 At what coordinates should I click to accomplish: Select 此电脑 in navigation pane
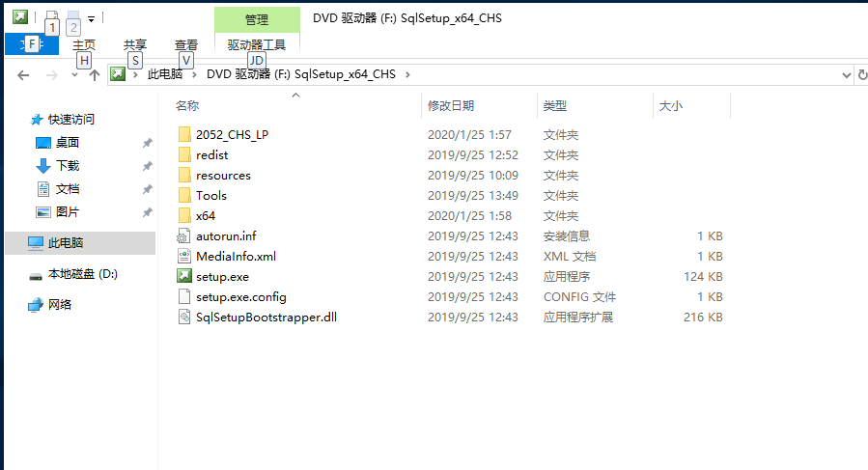click(x=66, y=243)
